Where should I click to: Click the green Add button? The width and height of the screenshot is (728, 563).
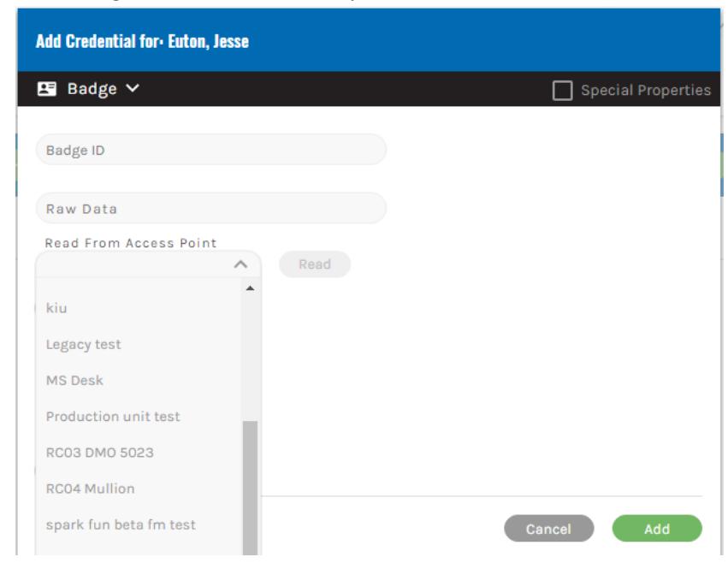657,529
